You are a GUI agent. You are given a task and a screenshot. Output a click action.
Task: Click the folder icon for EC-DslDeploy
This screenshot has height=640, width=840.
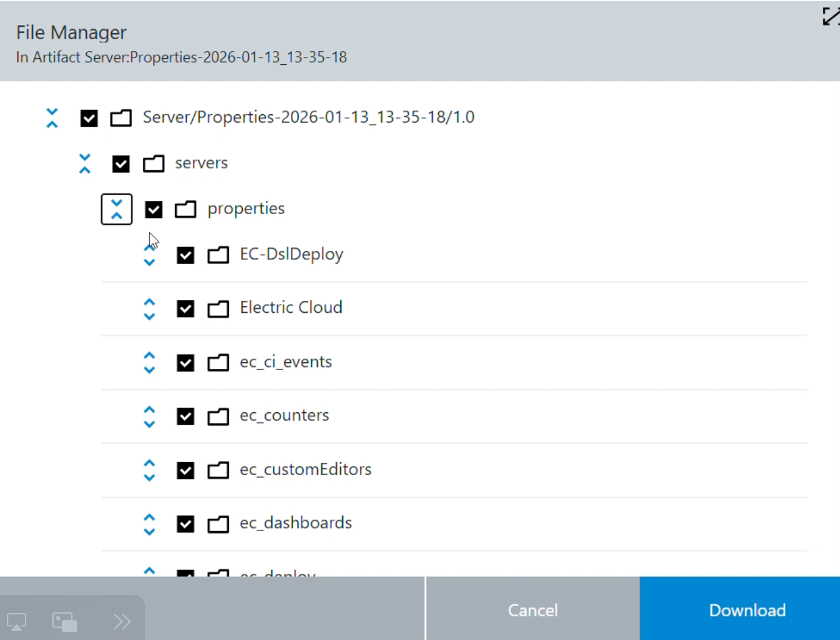(218, 255)
